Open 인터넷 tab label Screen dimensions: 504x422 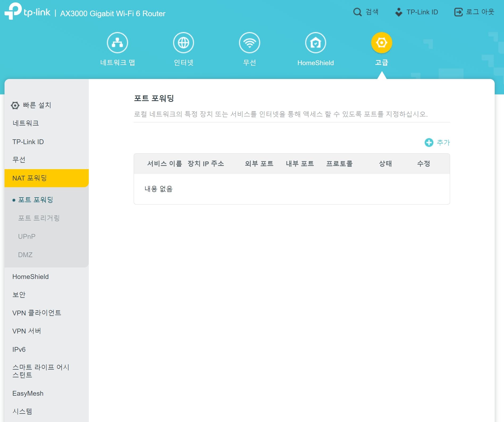(x=183, y=62)
